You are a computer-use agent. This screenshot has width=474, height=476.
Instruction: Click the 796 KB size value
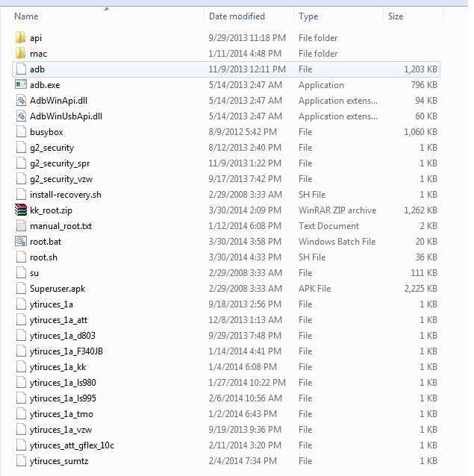[424, 85]
